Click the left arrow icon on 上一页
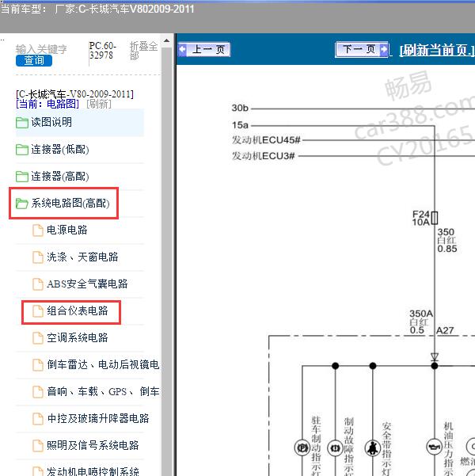Screen dimensions: 475x476 (183, 49)
